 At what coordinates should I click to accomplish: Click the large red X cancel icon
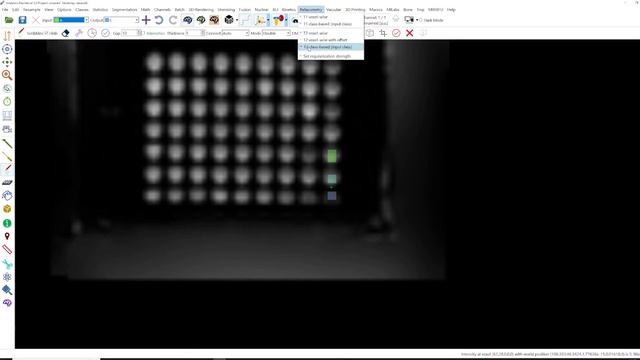click(409, 33)
